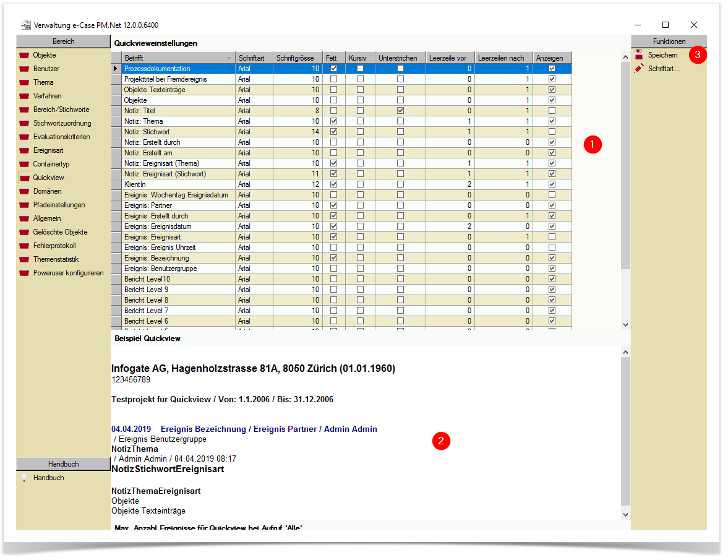Toggle Anzeigen for Notiz: Stichwort row
The height and width of the screenshot is (560, 728).
552,132
